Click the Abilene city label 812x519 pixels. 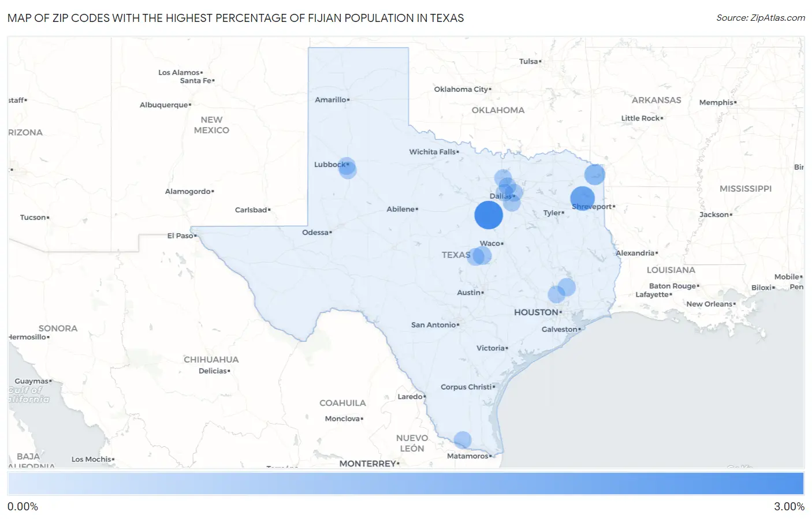(401, 209)
